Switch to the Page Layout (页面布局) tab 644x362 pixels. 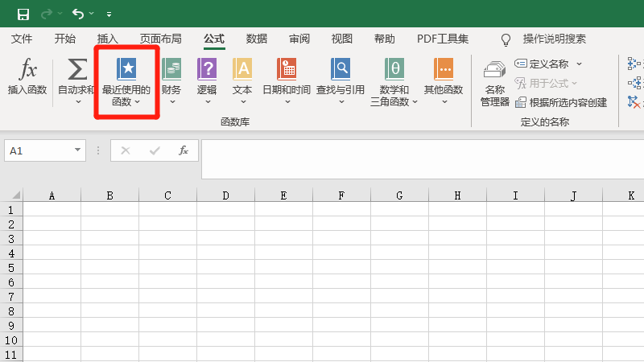[161, 39]
